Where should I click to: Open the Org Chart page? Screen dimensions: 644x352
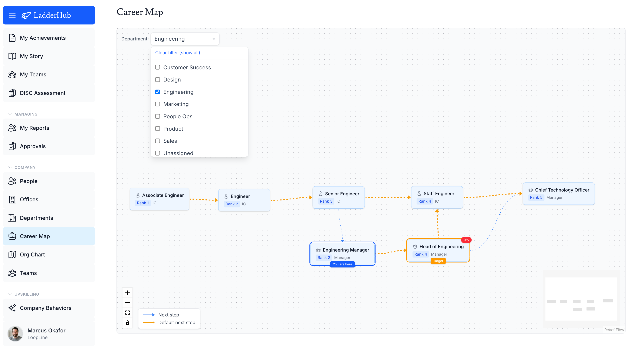point(49,255)
